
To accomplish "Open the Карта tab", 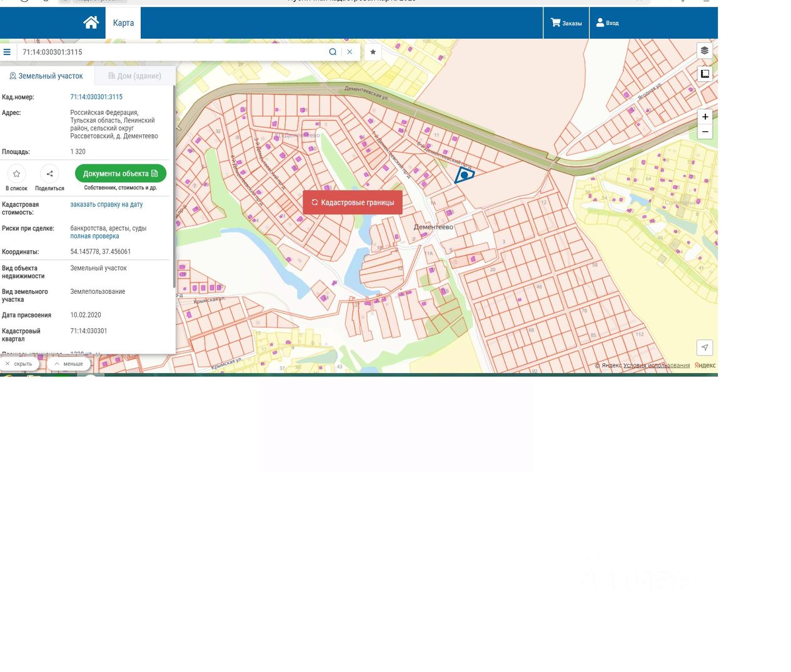I will (123, 23).
